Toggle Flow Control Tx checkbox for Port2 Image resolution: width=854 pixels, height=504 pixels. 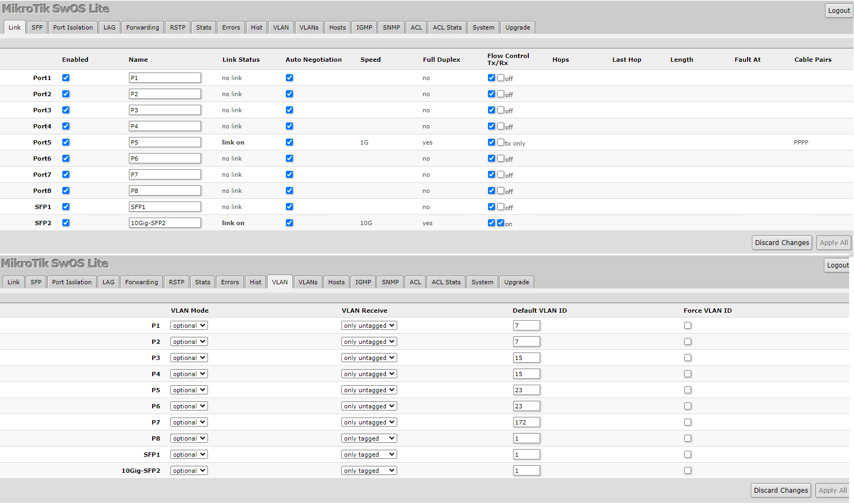491,94
